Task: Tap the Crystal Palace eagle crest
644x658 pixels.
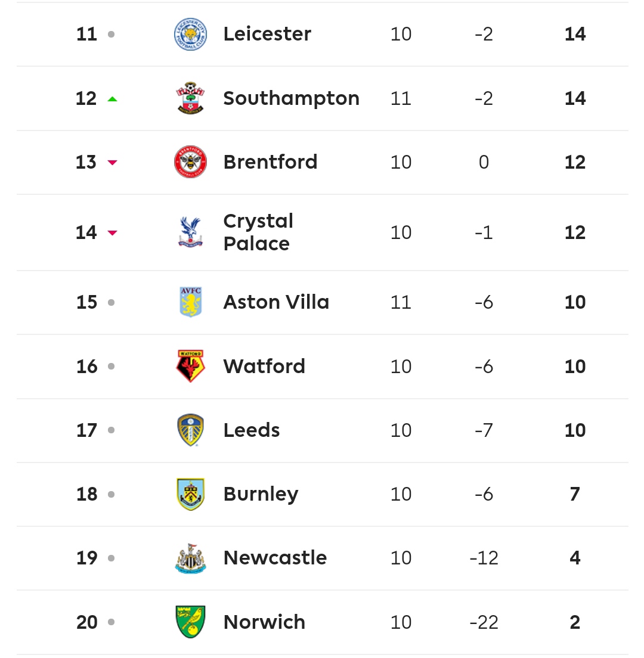Action: click(190, 232)
